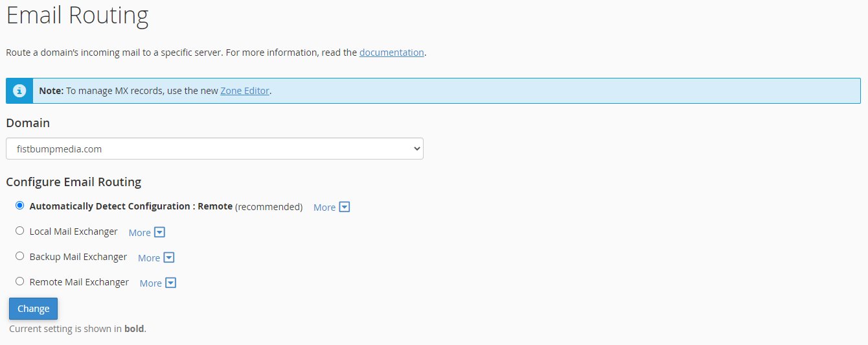Show More text for Automatically Detect Configuration
868x345 pixels.
pyautogui.click(x=325, y=208)
